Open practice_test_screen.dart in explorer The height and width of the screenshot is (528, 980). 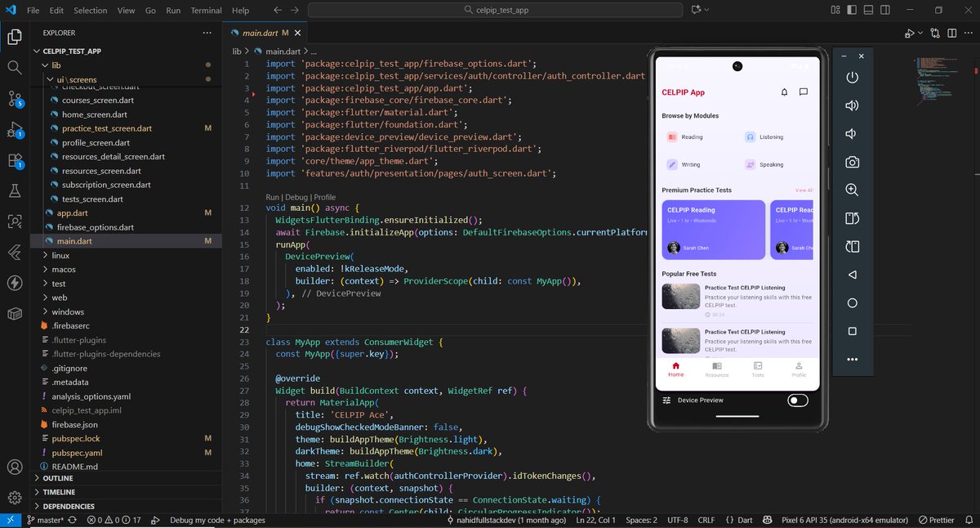(x=107, y=128)
